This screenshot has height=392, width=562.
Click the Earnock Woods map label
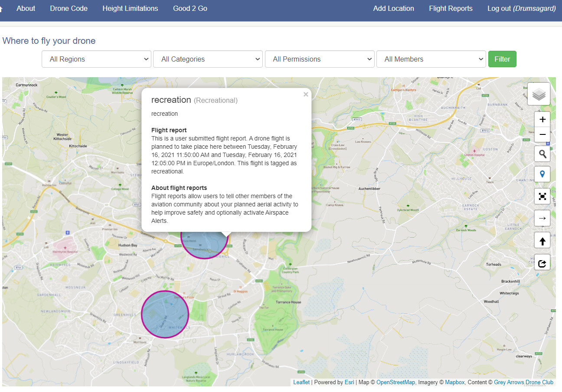[466, 230]
